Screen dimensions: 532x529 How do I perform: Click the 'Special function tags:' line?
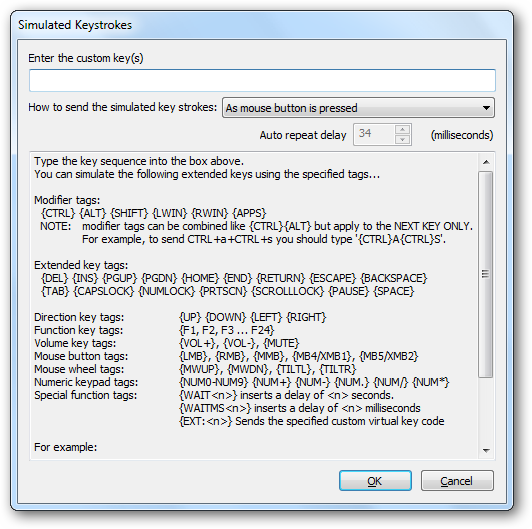86,395
